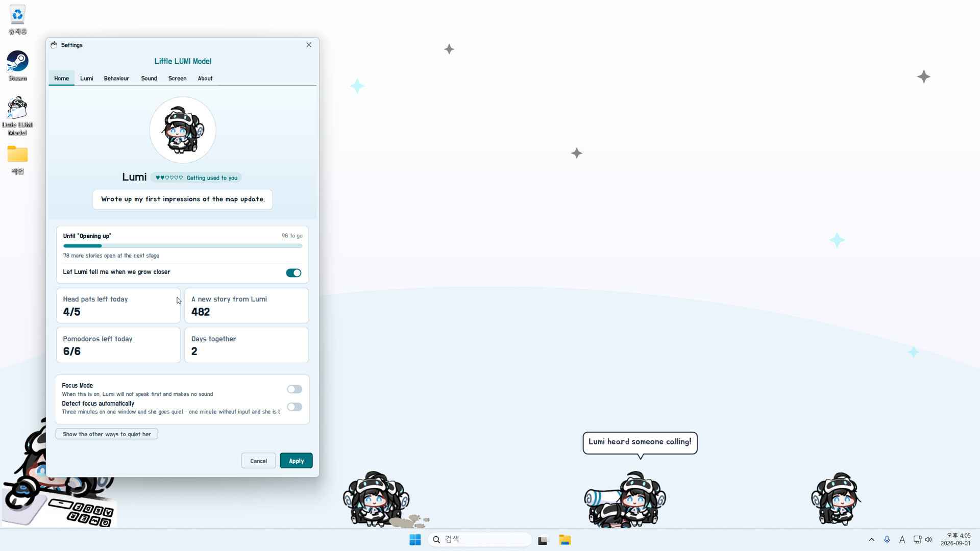This screenshot has width=980, height=551.
Task: Apply the settings changes
Action: [x=296, y=461]
